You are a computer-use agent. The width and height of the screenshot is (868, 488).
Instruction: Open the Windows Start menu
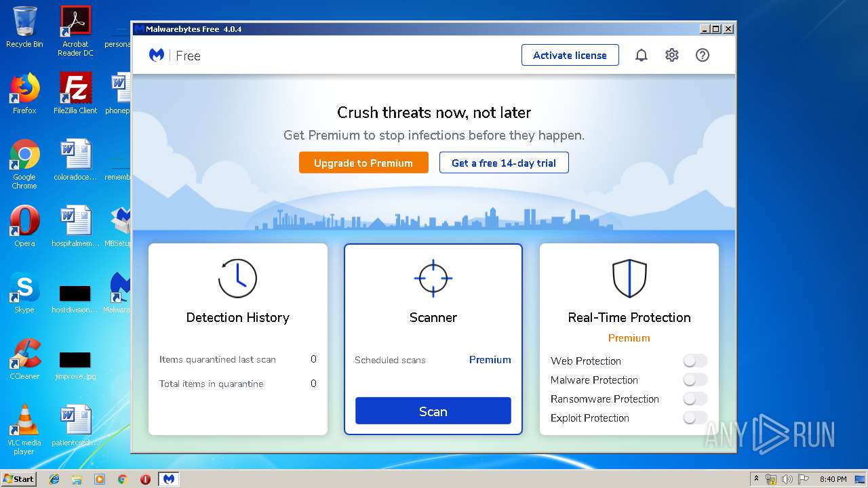(18, 479)
